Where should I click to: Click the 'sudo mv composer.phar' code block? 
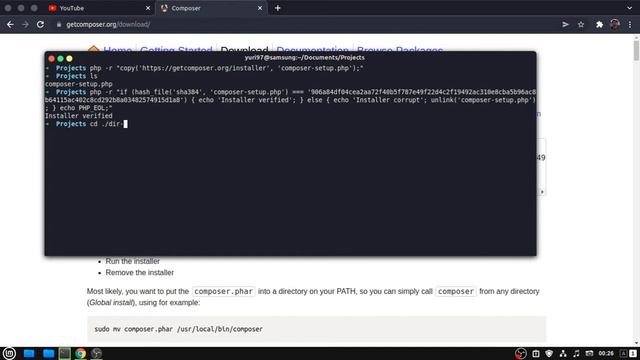point(316,329)
